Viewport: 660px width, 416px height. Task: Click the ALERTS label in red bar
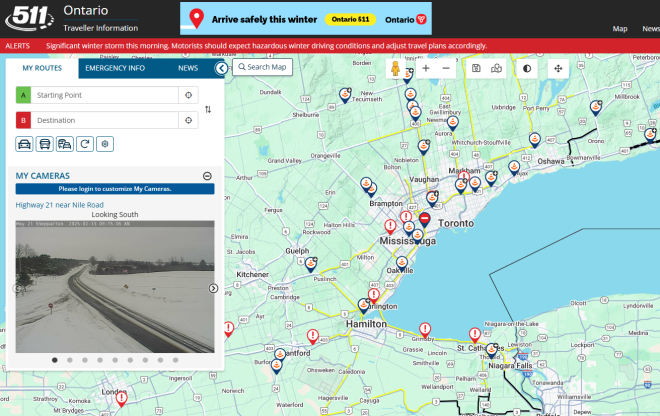[18, 46]
